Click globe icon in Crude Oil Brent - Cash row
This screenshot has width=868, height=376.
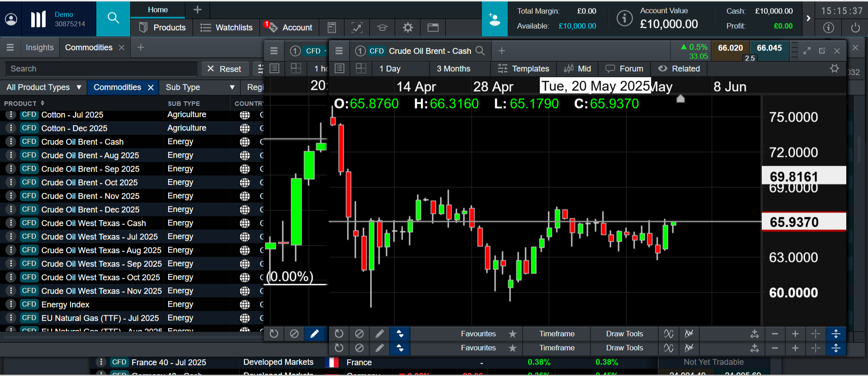click(245, 142)
